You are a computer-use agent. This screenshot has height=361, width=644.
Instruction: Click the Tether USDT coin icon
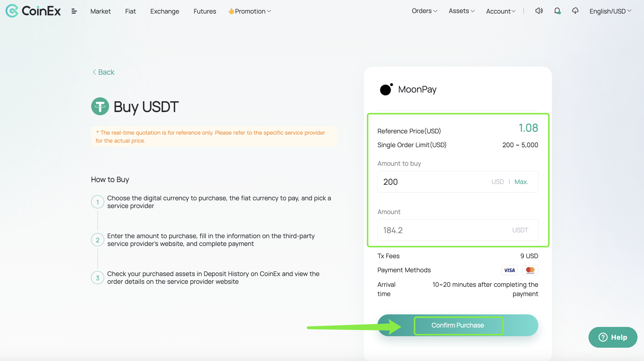(x=100, y=106)
